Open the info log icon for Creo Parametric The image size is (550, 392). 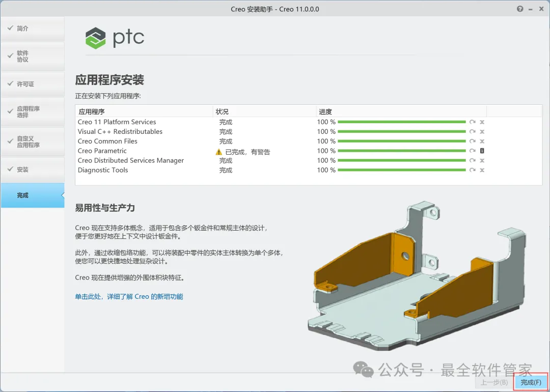click(x=482, y=151)
